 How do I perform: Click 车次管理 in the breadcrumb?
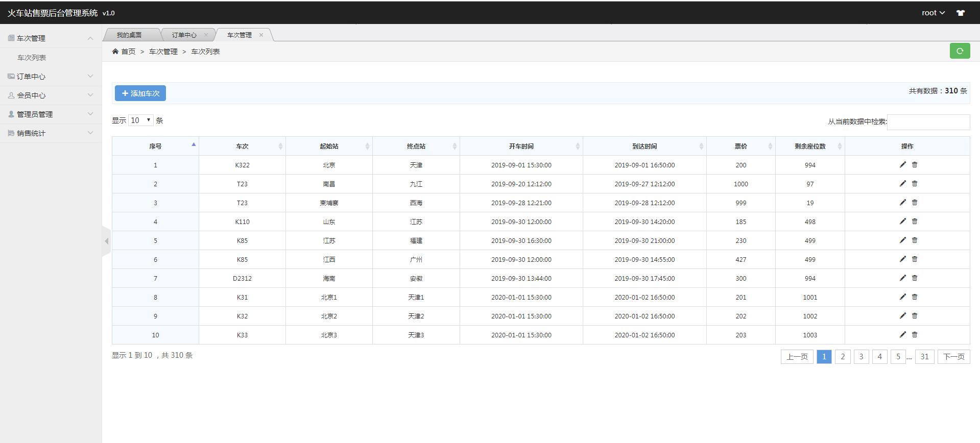coord(163,52)
